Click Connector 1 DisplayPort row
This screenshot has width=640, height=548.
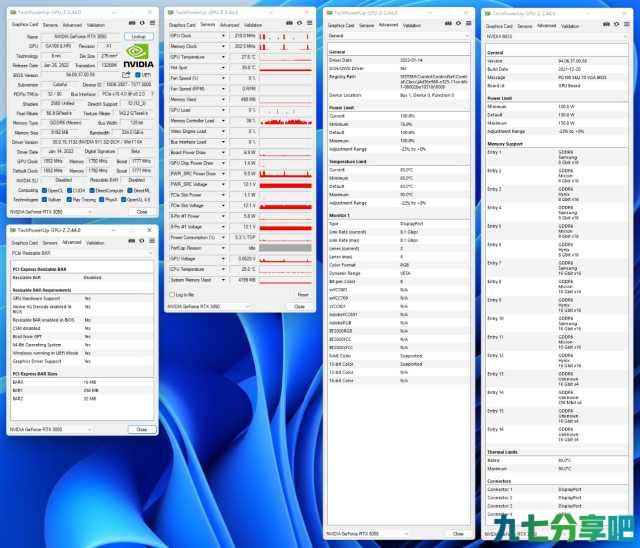click(557, 490)
